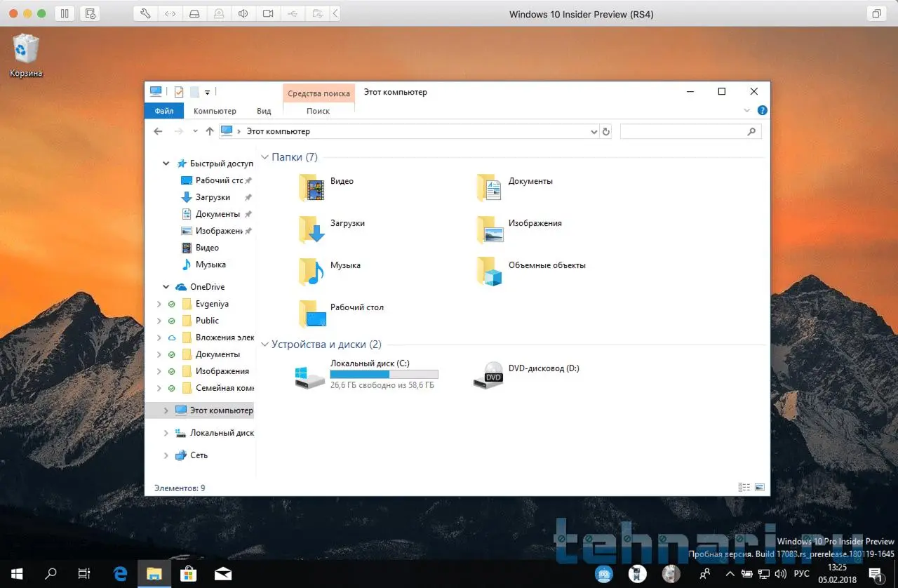This screenshot has height=588, width=898.
Task: Click the РУС language indicator
Action: [801, 574]
